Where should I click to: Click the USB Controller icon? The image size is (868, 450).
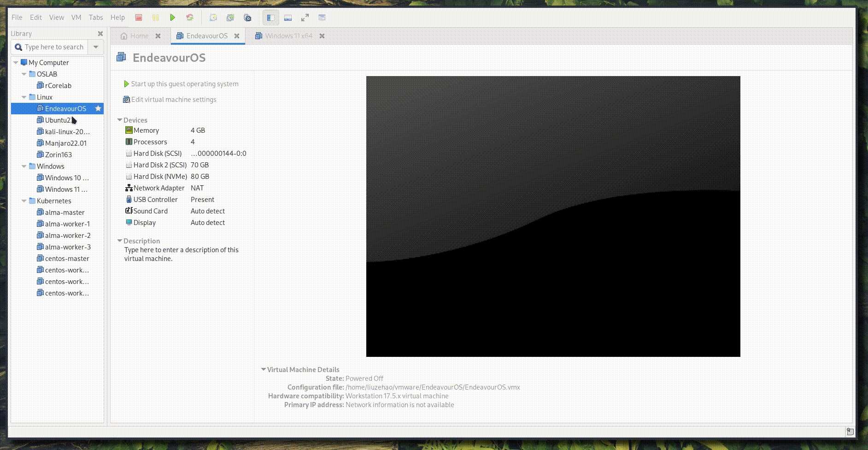[x=129, y=200]
